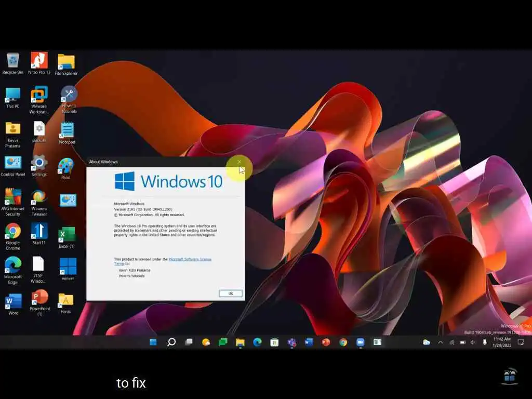532x399 pixels.
Task: Show hidden icons in system tray
Action: click(441, 342)
